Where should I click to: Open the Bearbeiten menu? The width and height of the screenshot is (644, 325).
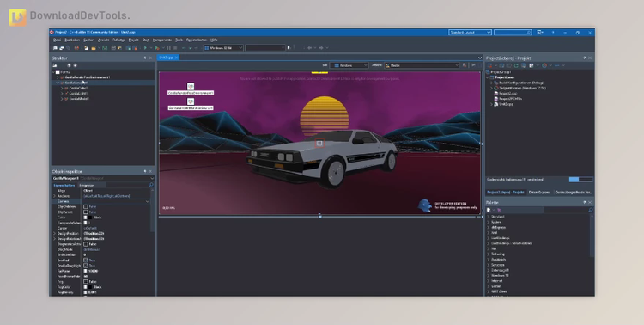(x=72, y=40)
